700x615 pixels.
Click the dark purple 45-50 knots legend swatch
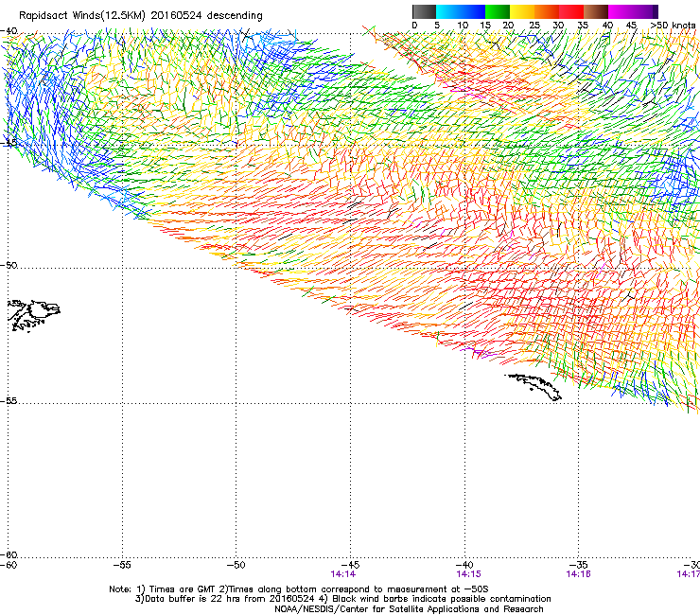[x=645, y=11]
